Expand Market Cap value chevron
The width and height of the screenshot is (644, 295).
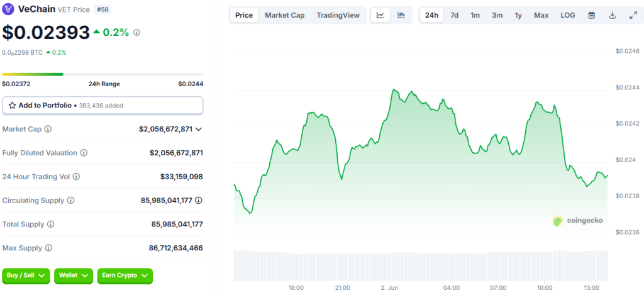coord(199,129)
